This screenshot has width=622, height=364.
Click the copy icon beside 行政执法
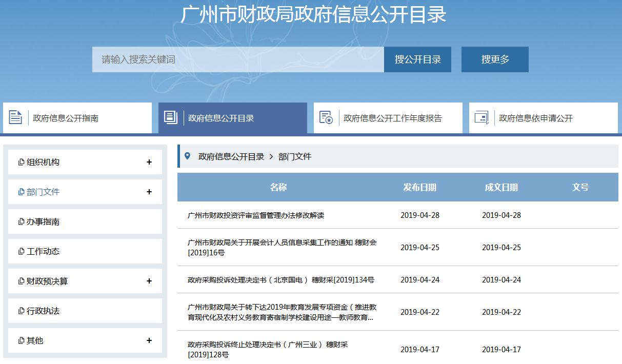click(21, 311)
